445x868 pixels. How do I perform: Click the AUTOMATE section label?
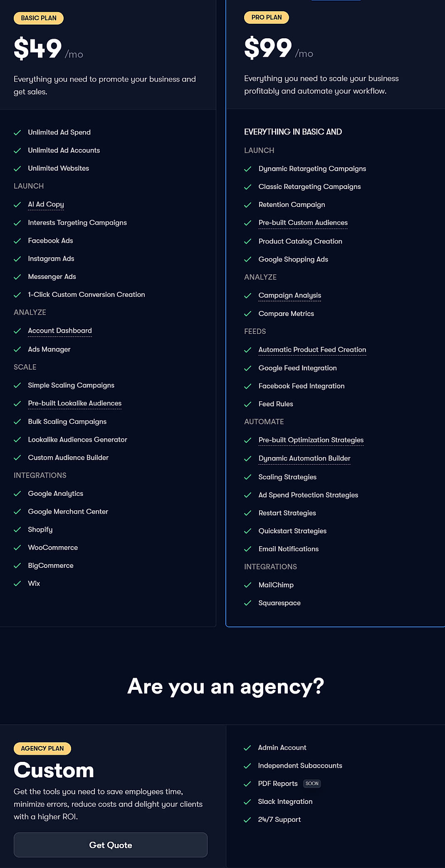click(x=264, y=422)
